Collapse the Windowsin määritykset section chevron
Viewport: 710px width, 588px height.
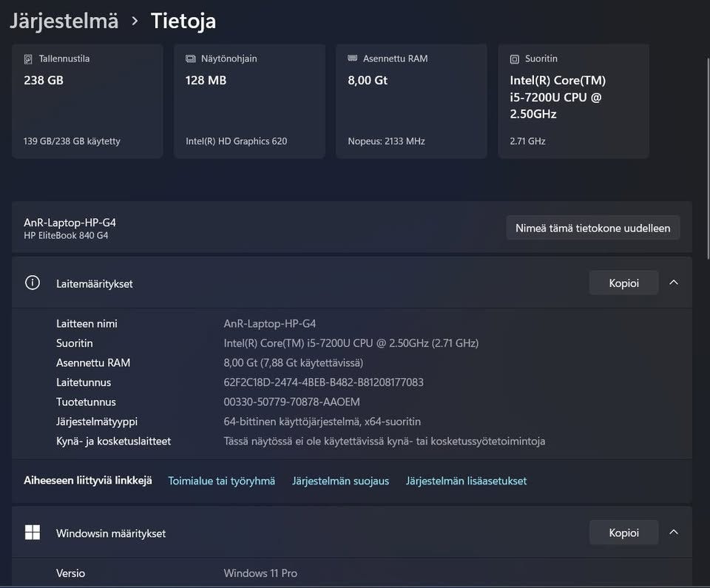[673, 533]
